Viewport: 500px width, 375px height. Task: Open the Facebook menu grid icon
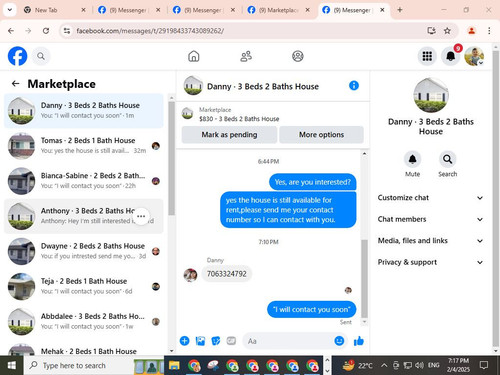pyautogui.click(x=427, y=56)
